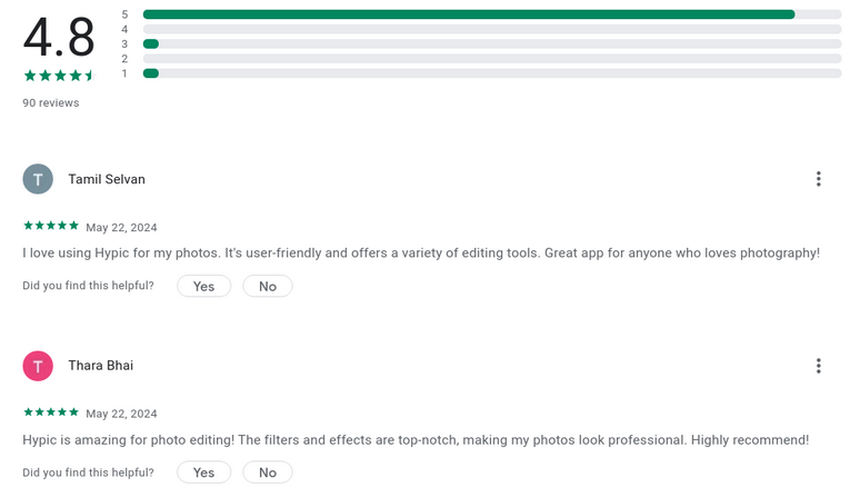Open more options for Thara Bhai's review

(818, 366)
